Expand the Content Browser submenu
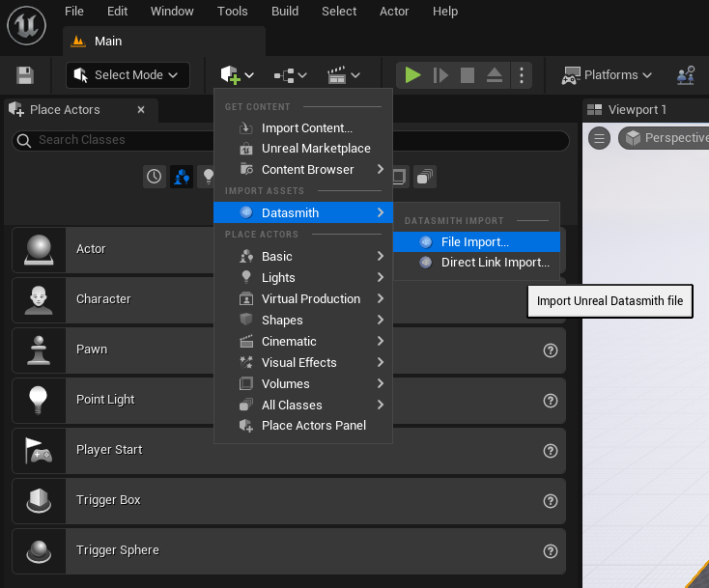 (x=303, y=170)
